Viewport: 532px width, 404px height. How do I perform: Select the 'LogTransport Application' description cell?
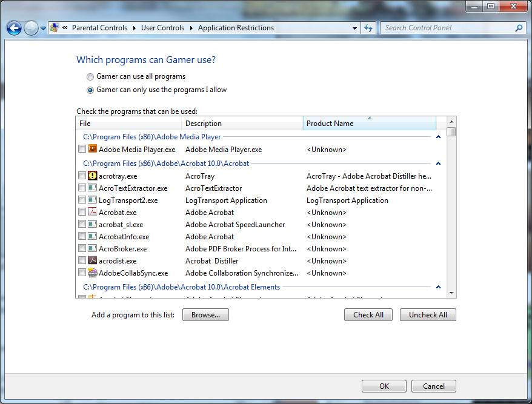[x=226, y=200]
